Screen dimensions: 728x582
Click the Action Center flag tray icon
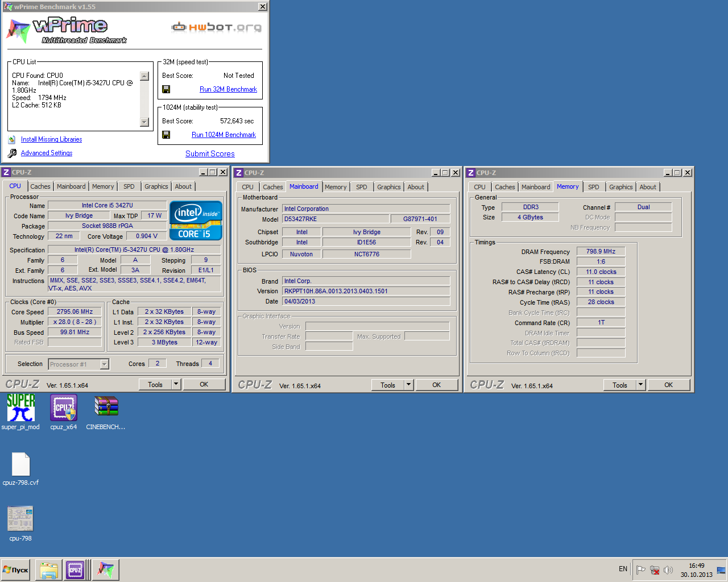[x=640, y=570]
